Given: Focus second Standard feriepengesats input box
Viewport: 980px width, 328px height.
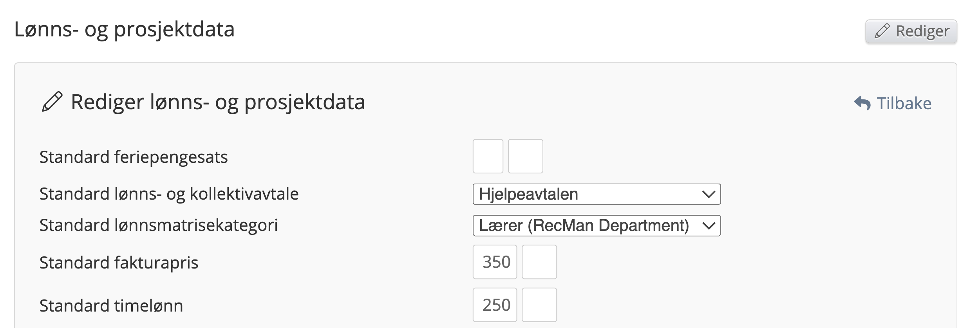Looking at the screenshot, I should [x=525, y=156].
